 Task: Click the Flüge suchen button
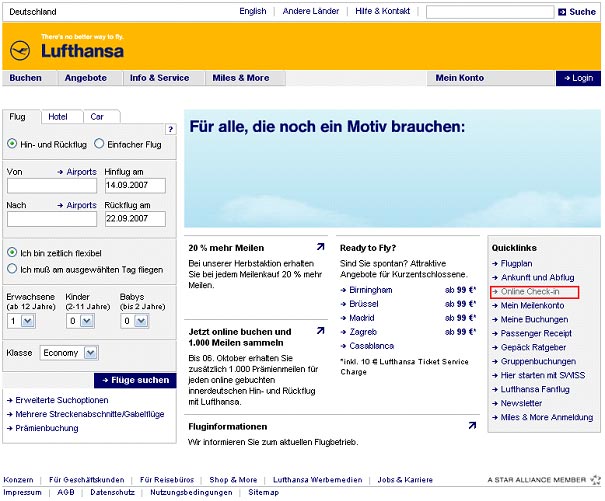135,381
